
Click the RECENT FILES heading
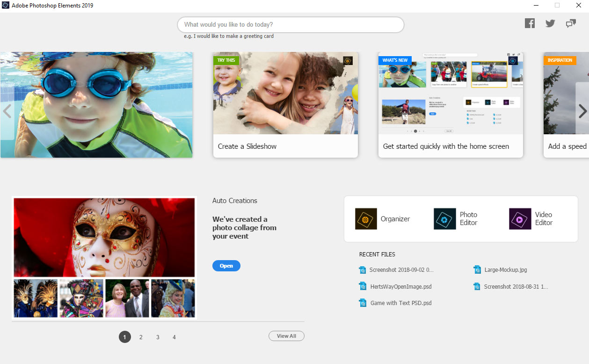pos(377,255)
